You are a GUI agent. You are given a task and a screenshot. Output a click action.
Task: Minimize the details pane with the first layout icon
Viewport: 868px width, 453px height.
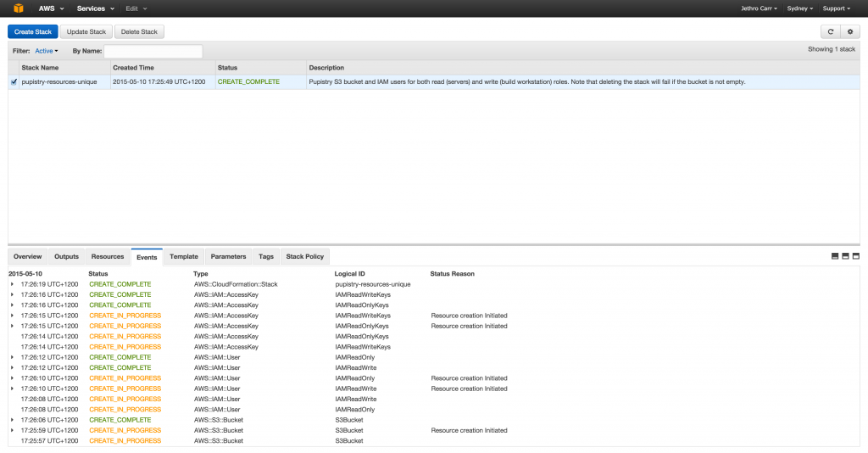click(x=835, y=256)
